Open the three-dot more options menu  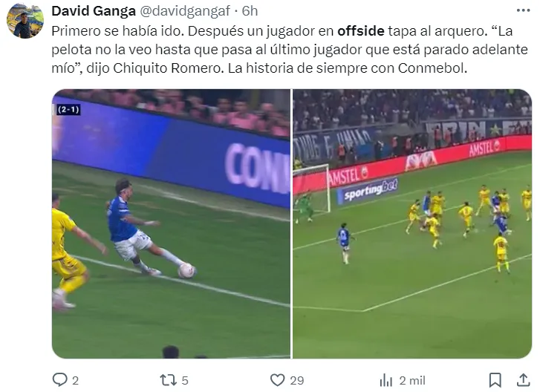523,10
